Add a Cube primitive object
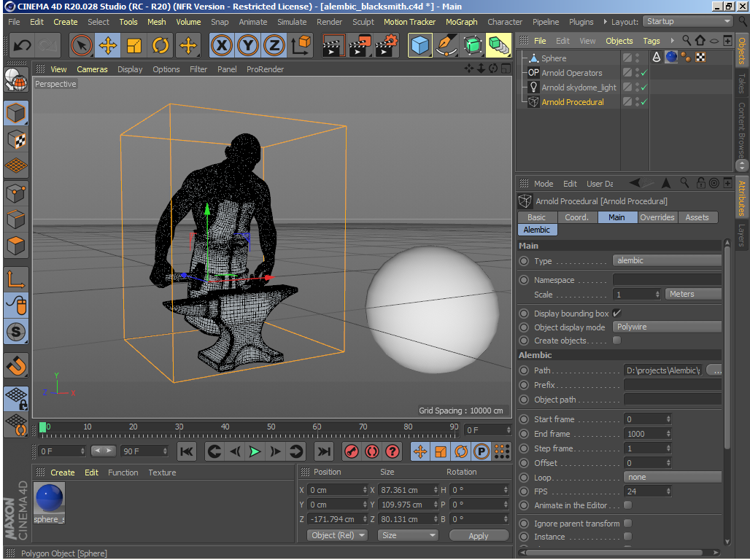The image size is (750, 560). coord(420,46)
